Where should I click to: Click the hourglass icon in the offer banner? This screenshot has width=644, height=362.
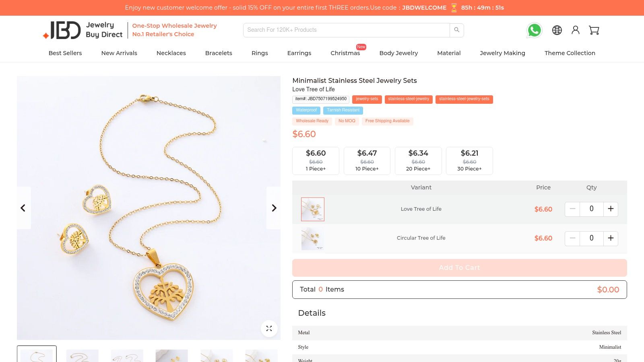pos(454,7)
